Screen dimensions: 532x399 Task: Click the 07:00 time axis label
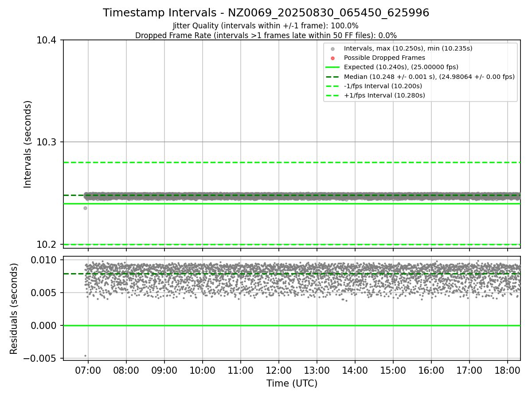click(88, 369)
